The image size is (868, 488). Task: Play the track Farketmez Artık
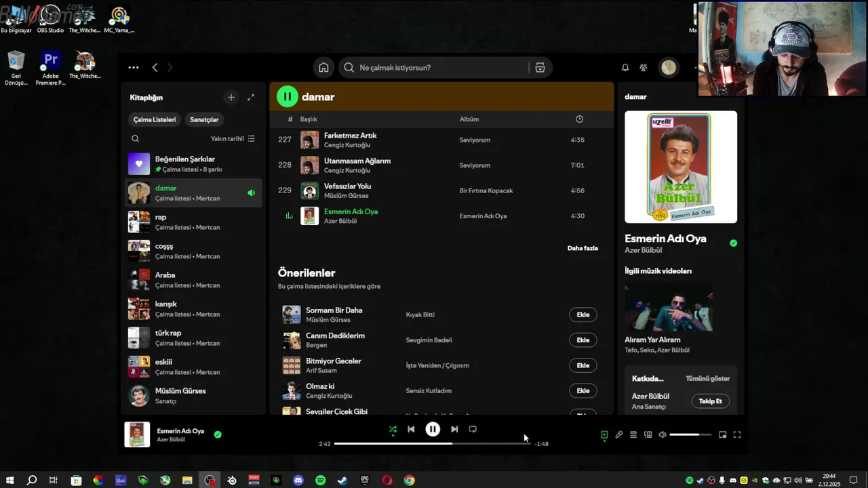coord(350,136)
